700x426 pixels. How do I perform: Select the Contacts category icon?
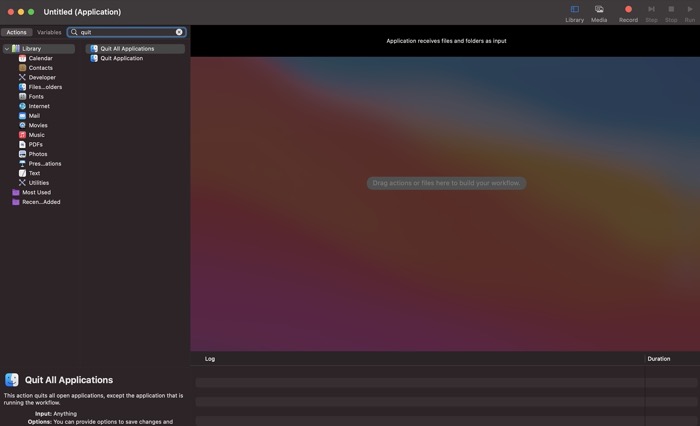pyautogui.click(x=22, y=68)
